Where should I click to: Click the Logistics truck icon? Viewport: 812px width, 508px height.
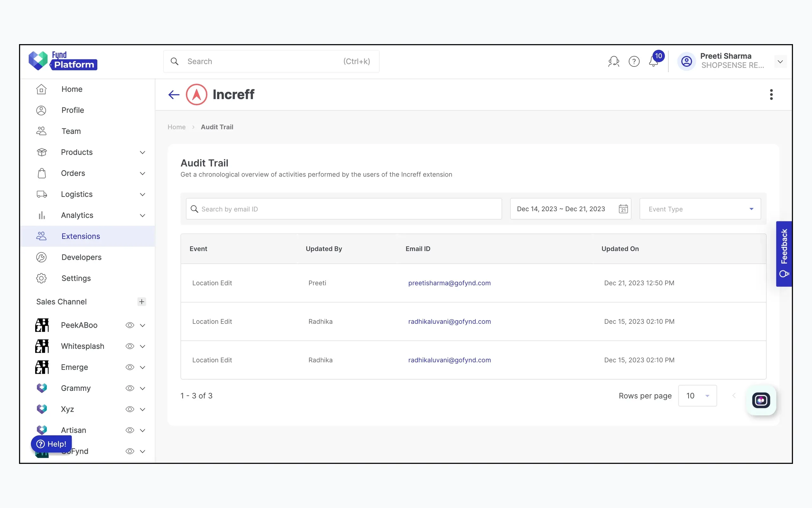(x=42, y=195)
